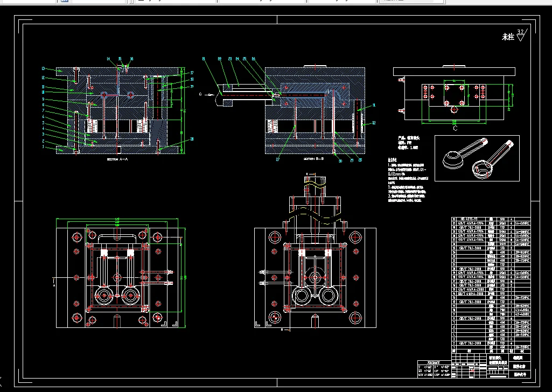Select part callout number 4 beside section A-A
Viewport: 552px width, 392px height.
point(43,129)
